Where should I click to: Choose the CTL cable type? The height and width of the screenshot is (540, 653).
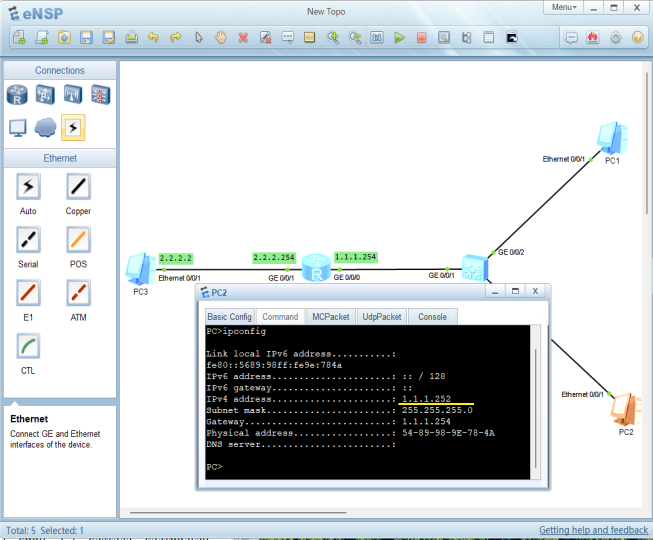[x=28, y=347]
